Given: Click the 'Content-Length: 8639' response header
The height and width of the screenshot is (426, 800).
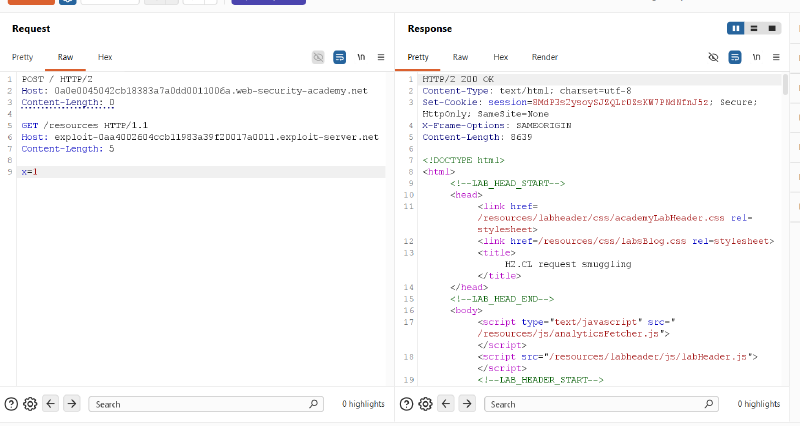Looking at the screenshot, I should click(x=477, y=137).
